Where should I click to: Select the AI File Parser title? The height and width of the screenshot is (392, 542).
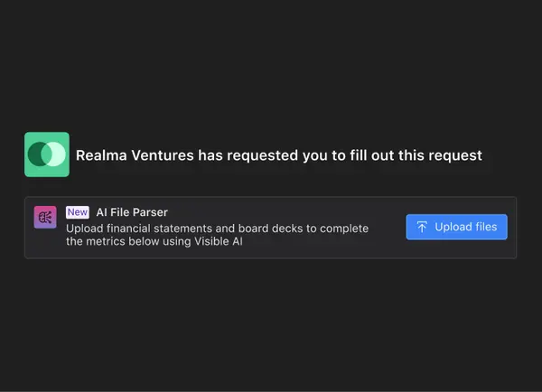pos(132,212)
